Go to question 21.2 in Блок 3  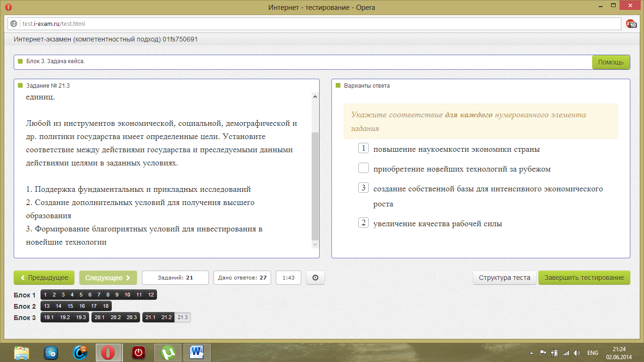tap(166, 317)
